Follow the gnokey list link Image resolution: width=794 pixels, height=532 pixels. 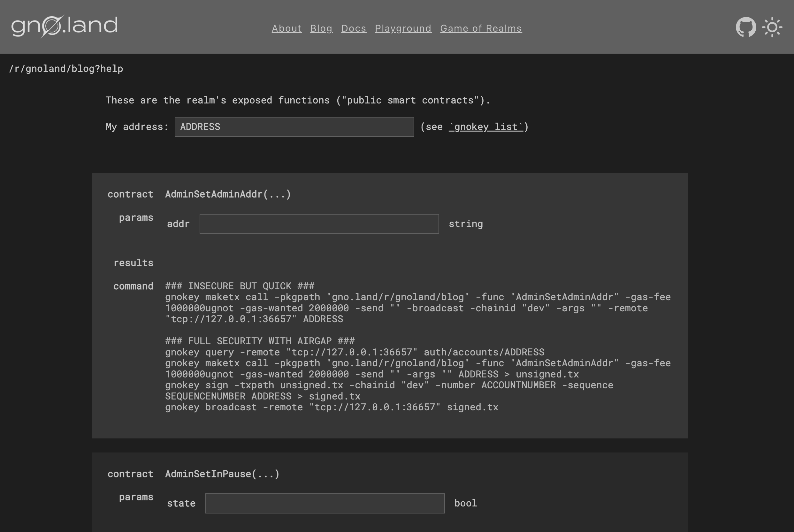[x=486, y=127]
